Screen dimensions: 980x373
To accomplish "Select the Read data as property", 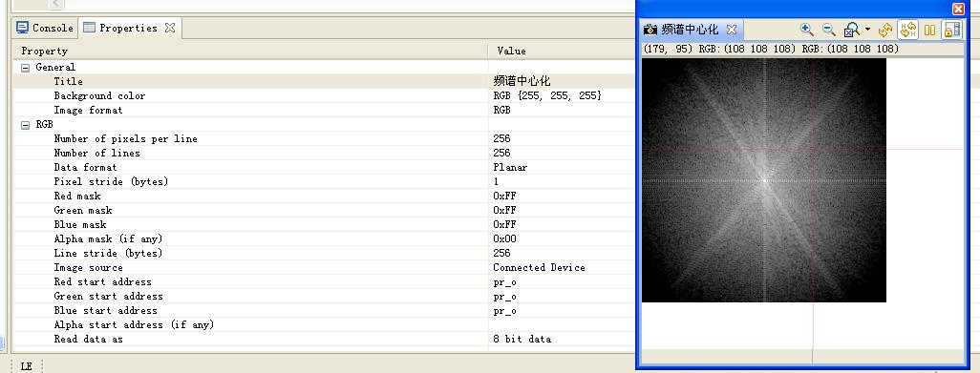I will coord(88,340).
